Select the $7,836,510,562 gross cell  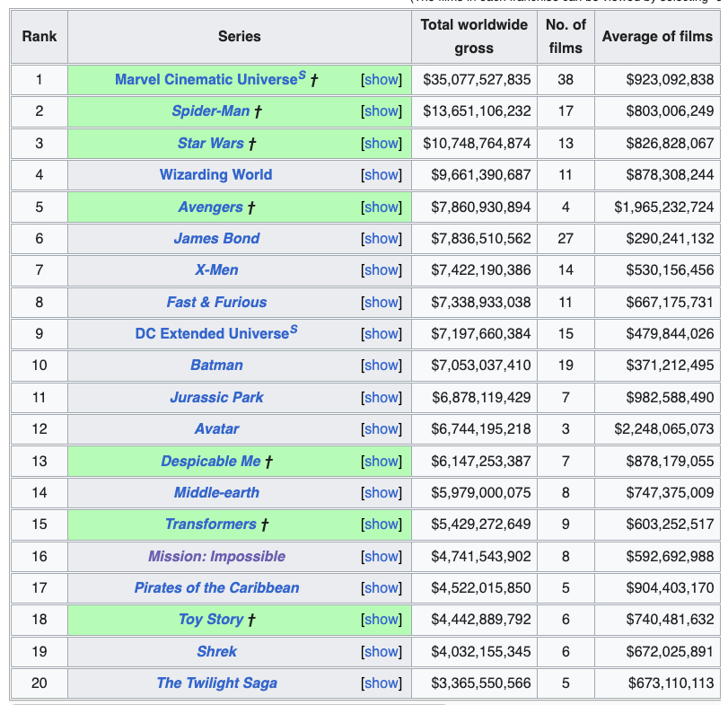[474, 238]
